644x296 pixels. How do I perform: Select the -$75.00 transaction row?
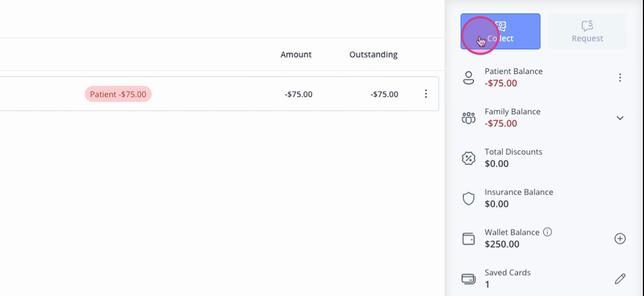[x=219, y=94]
